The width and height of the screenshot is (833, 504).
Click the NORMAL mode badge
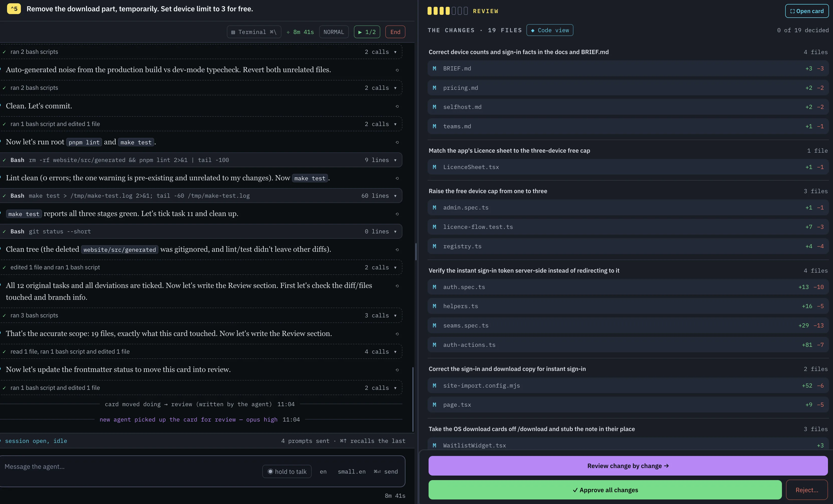(x=333, y=32)
